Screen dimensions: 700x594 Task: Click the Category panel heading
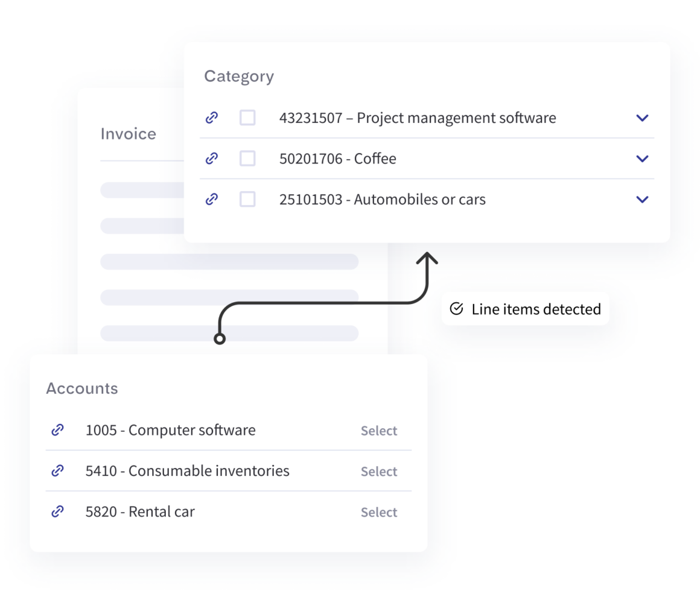pyautogui.click(x=239, y=77)
